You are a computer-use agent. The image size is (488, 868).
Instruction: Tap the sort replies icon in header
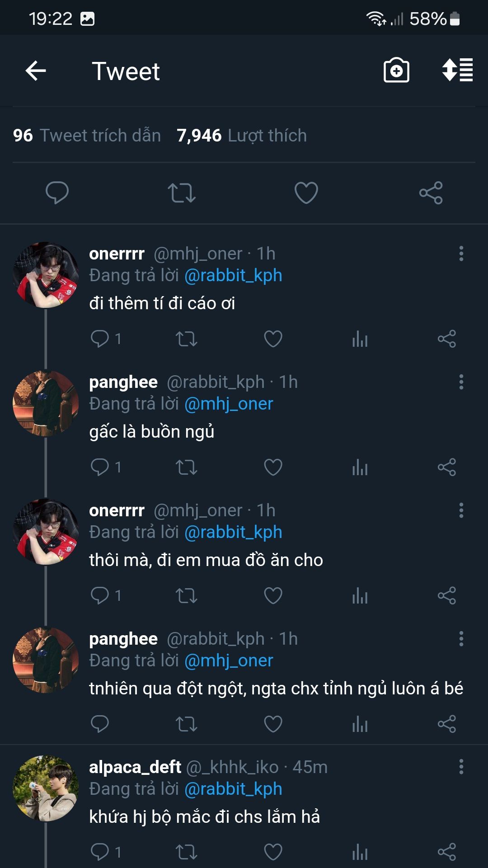pyautogui.click(x=457, y=71)
